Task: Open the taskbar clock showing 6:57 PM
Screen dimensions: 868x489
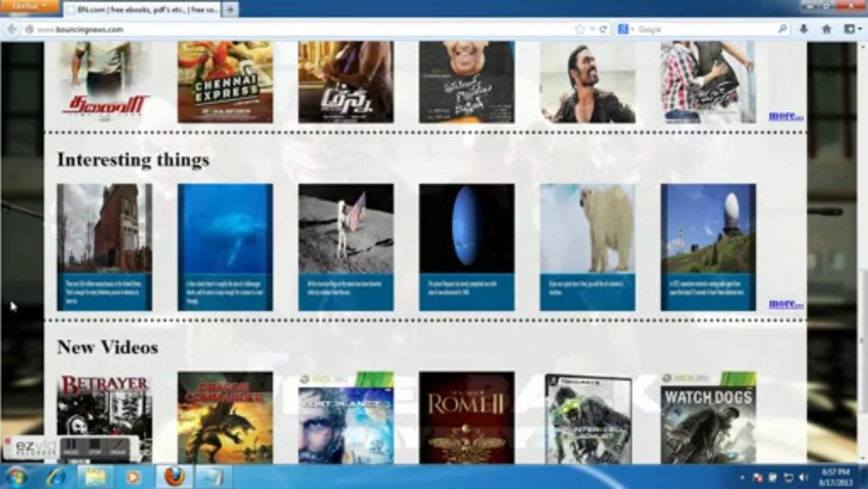Action: point(835,477)
